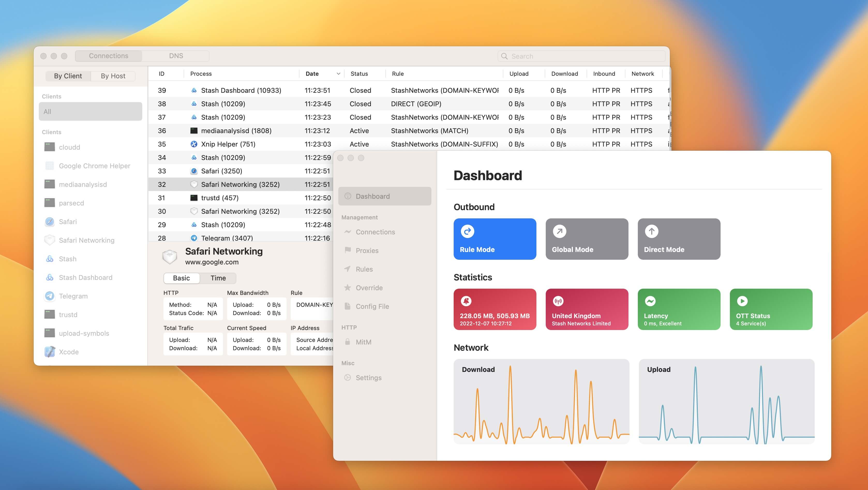The height and width of the screenshot is (490, 868).
Task: Open the Date column sort dropdown
Action: tap(338, 73)
